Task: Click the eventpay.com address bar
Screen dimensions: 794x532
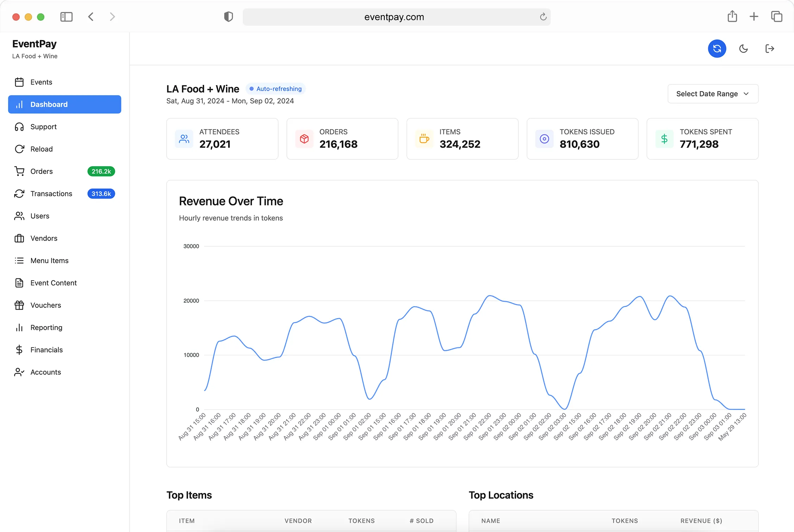Action: [394, 17]
